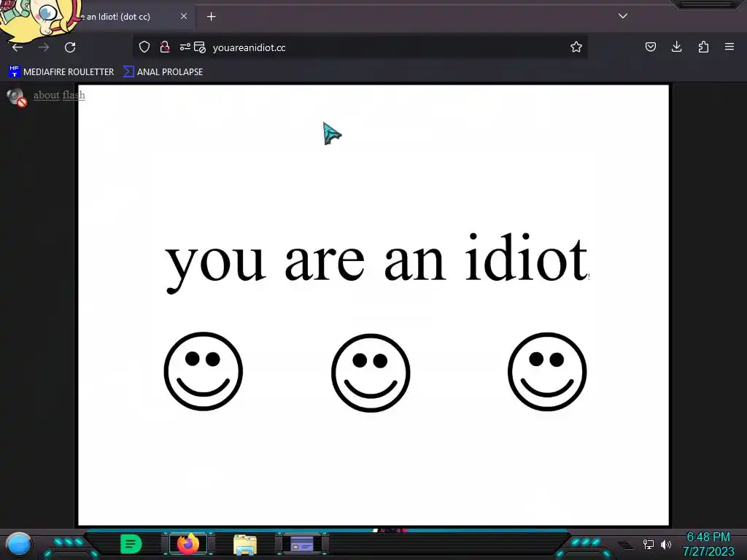Open the Firefox hamburger menu
The width and height of the screenshot is (747, 560).
click(729, 47)
